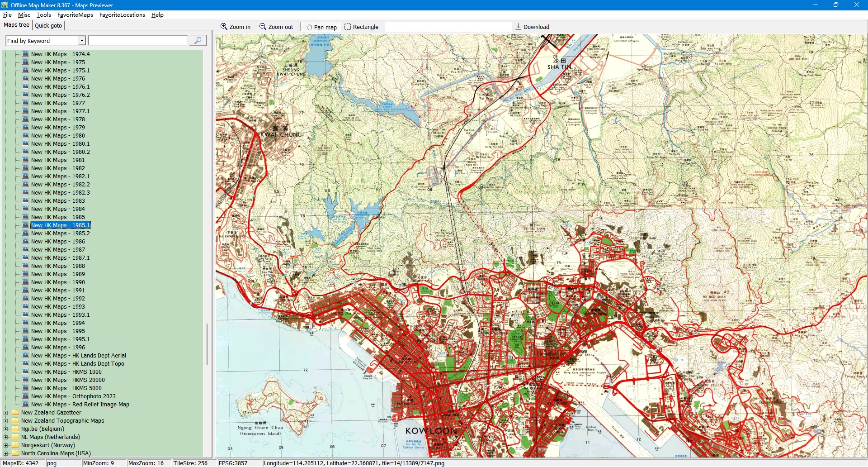Click the Download arrow icon
The height and width of the screenshot is (467, 868).
click(519, 27)
